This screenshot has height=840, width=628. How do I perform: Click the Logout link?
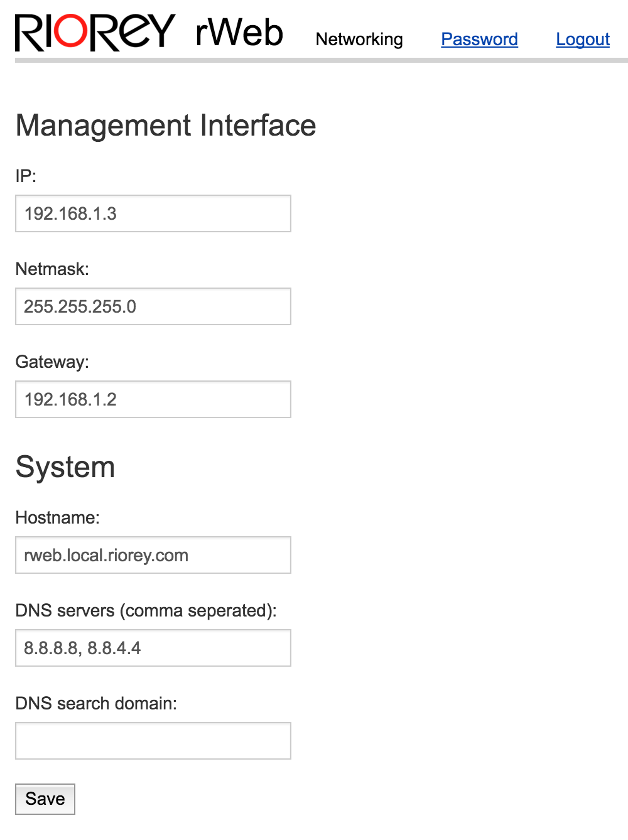point(583,39)
